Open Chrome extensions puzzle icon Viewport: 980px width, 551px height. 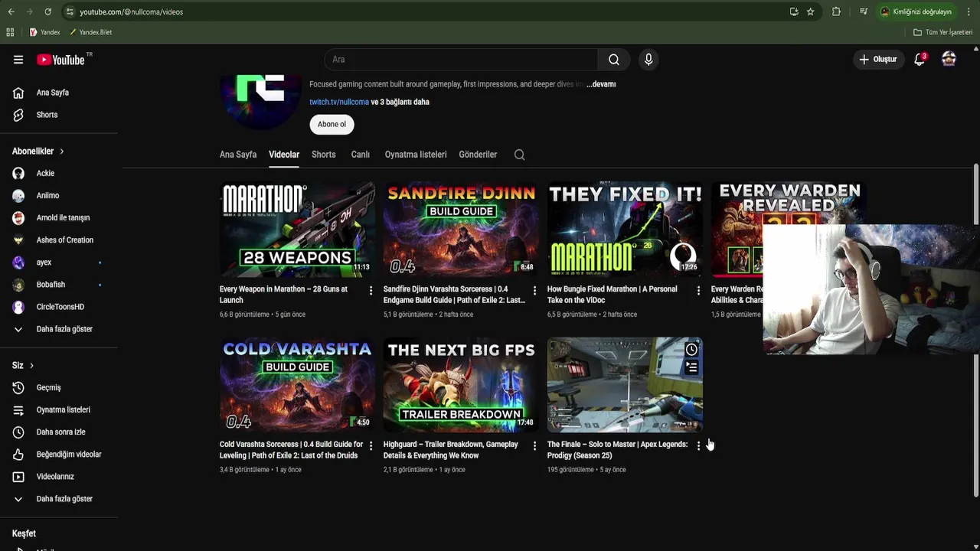pos(836,11)
